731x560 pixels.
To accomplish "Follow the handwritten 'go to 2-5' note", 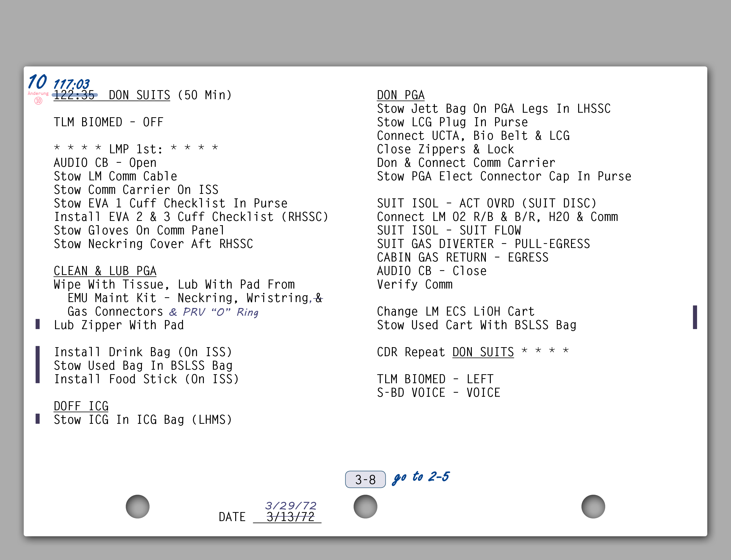I will (x=421, y=477).
